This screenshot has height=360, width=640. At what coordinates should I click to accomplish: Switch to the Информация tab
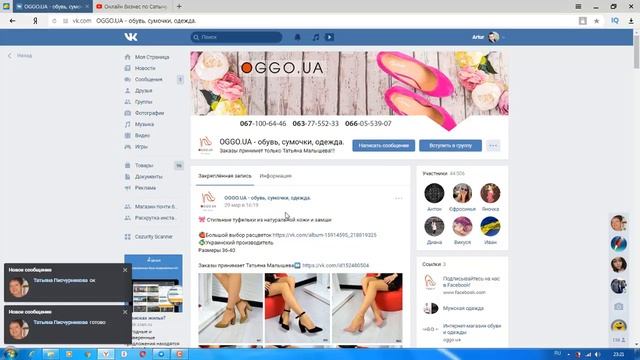(276, 176)
